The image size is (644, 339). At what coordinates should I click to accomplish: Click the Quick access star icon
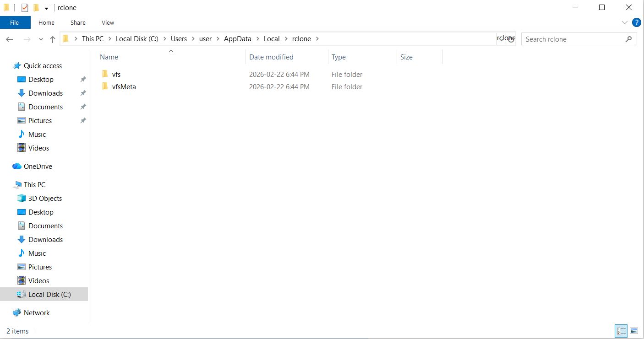[17, 65]
